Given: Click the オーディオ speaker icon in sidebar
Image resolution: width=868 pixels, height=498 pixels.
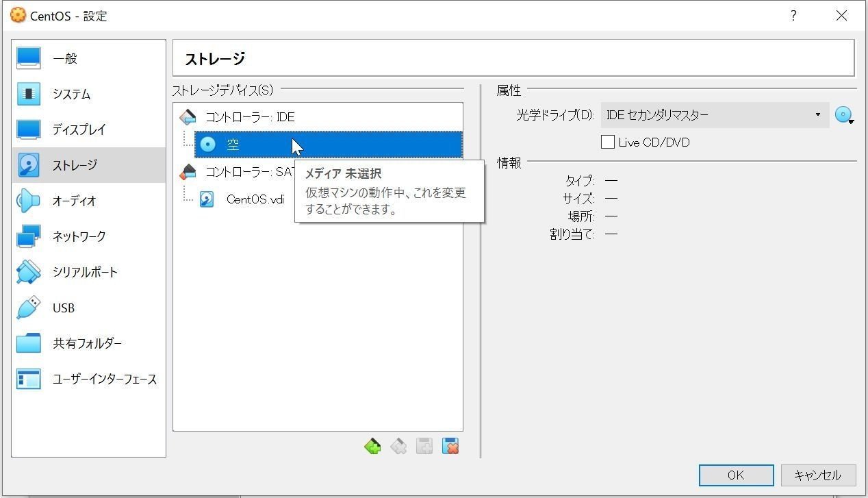Looking at the screenshot, I should pos(29,201).
